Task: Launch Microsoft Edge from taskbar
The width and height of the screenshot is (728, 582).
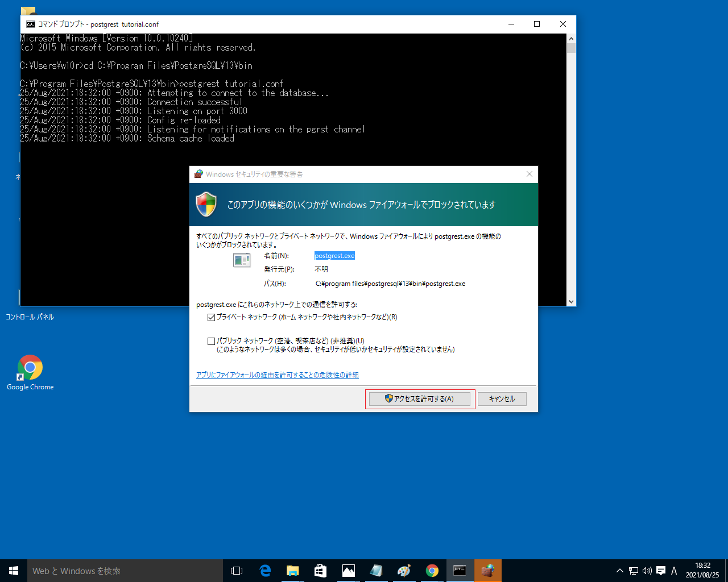Action: click(x=265, y=571)
